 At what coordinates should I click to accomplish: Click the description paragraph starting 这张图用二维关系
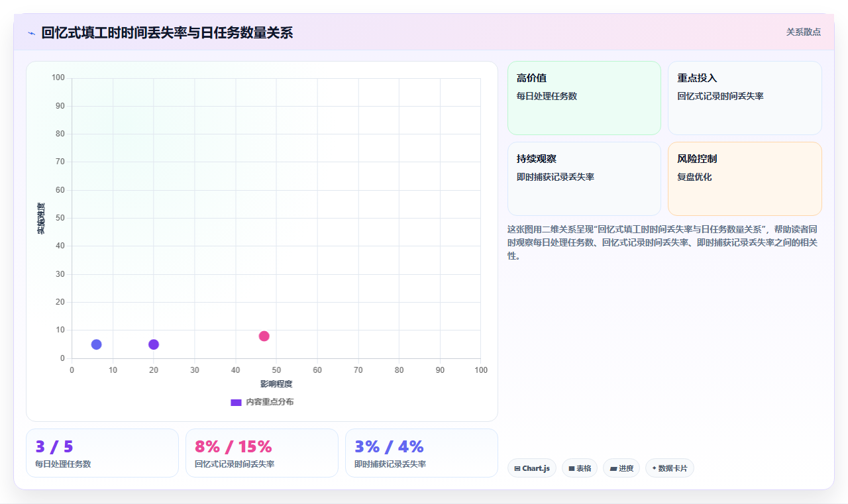pos(664,242)
